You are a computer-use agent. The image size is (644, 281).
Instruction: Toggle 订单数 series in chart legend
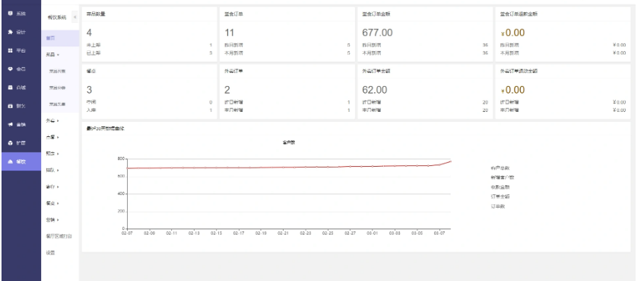click(497, 206)
